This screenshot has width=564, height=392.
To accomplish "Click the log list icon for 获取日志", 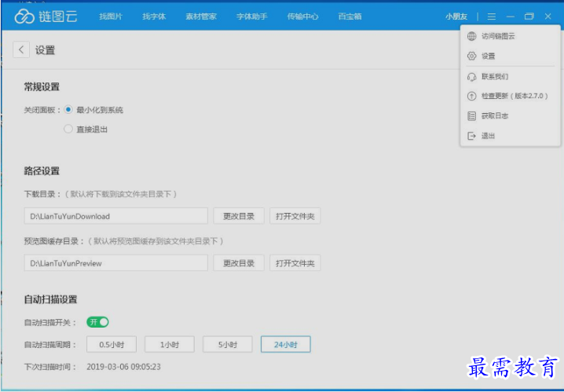I will 471,115.
